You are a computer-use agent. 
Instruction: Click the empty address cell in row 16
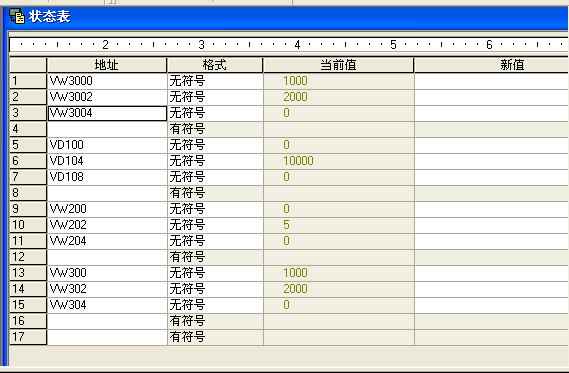pos(107,320)
